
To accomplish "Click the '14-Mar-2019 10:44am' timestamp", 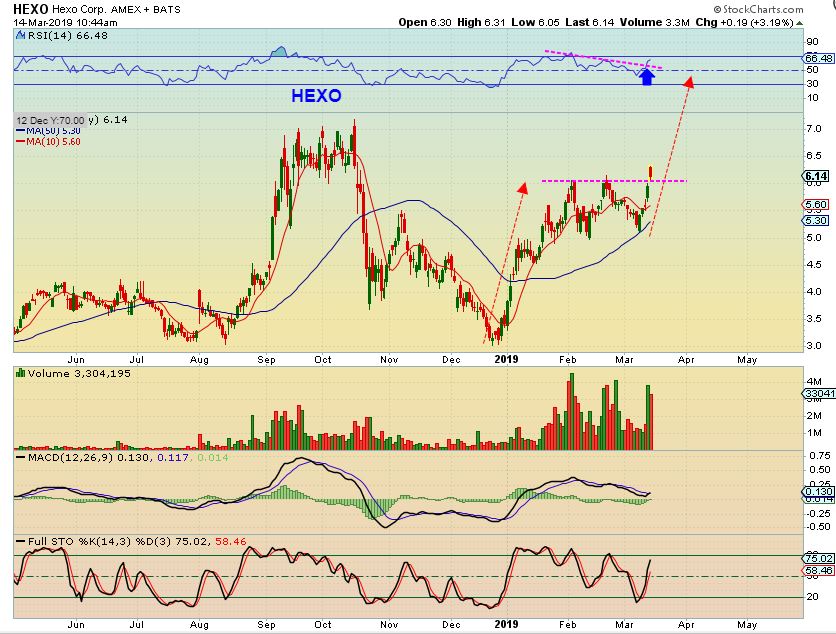I will click(65, 22).
